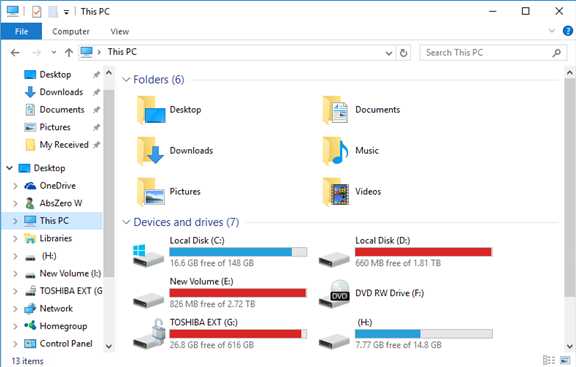Switch to details view icon in status bar
Image resolution: width=576 pixels, height=367 pixels.
click(549, 360)
